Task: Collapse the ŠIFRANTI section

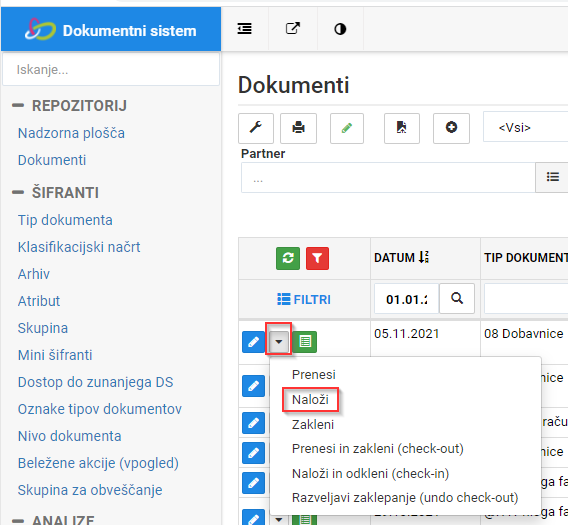Action: pos(18,192)
